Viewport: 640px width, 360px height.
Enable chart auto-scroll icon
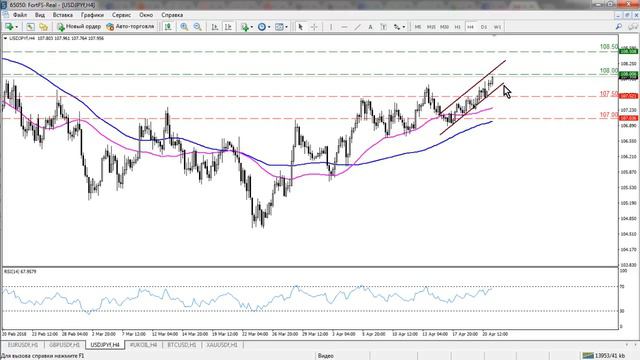click(x=215, y=27)
